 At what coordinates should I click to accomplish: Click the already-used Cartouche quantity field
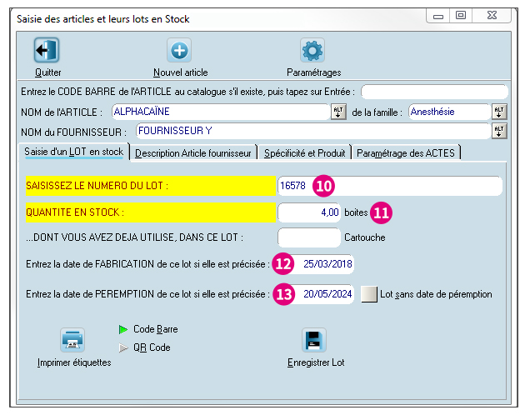pyautogui.click(x=309, y=237)
